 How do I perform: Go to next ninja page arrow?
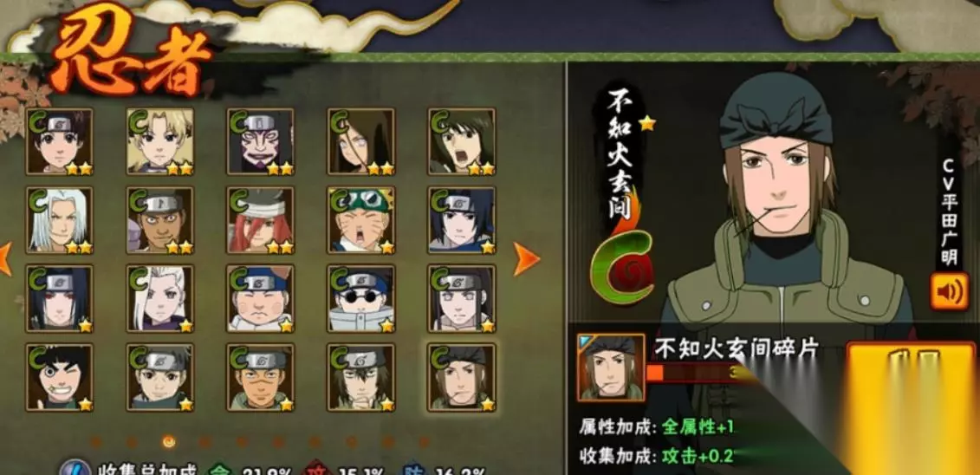(526, 259)
